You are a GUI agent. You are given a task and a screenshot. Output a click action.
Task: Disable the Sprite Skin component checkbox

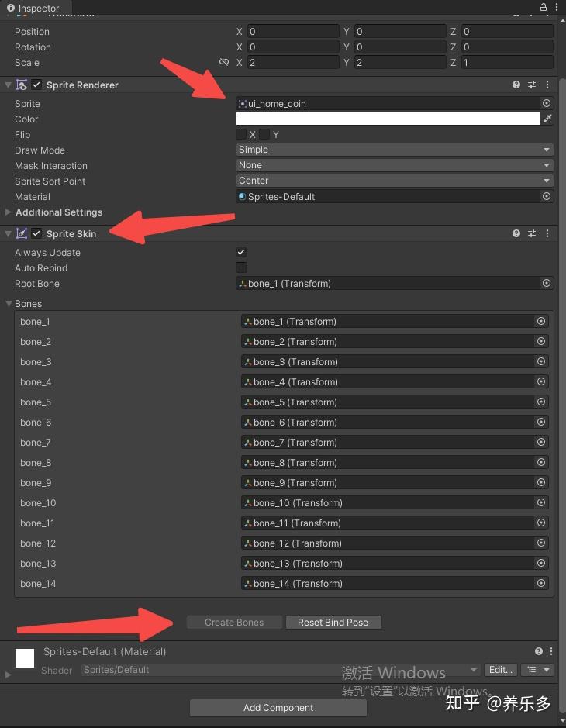(36, 233)
